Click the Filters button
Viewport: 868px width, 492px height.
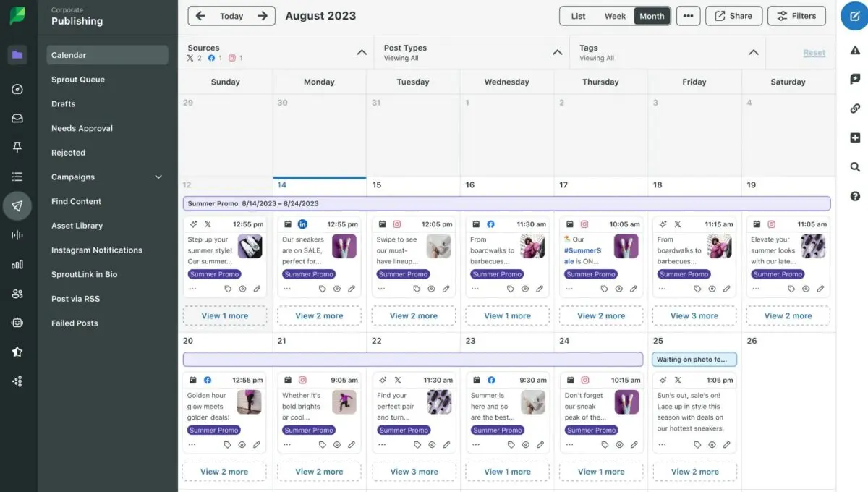click(796, 15)
